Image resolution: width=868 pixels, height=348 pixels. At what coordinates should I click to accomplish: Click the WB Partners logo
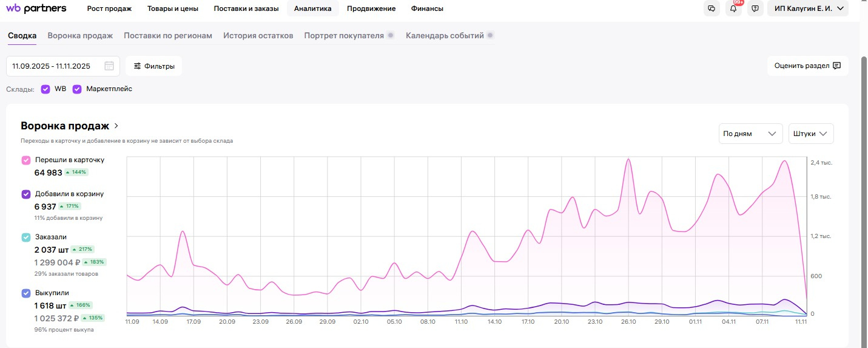pos(36,9)
